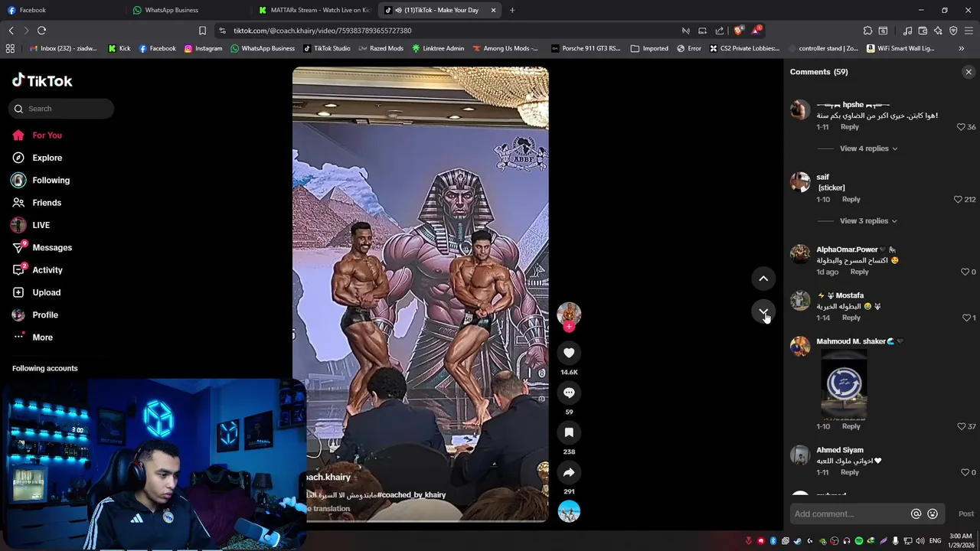Open the LIVE page
Viewport: 980px width, 551px height.
[x=41, y=225]
